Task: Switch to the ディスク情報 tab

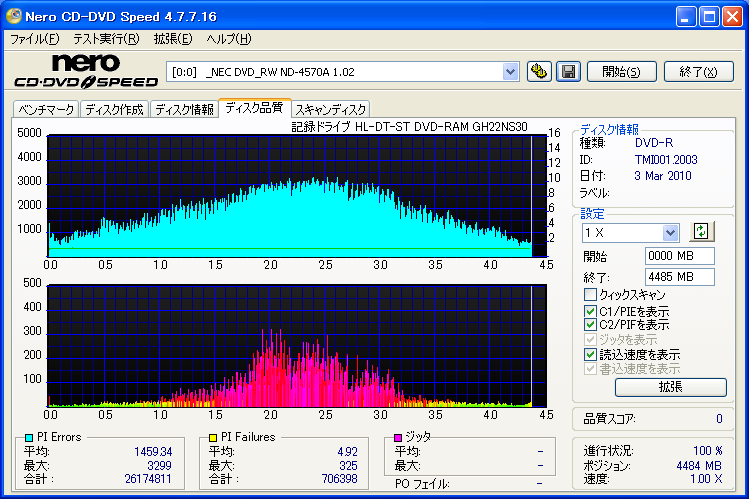Action: pos(184,109)
